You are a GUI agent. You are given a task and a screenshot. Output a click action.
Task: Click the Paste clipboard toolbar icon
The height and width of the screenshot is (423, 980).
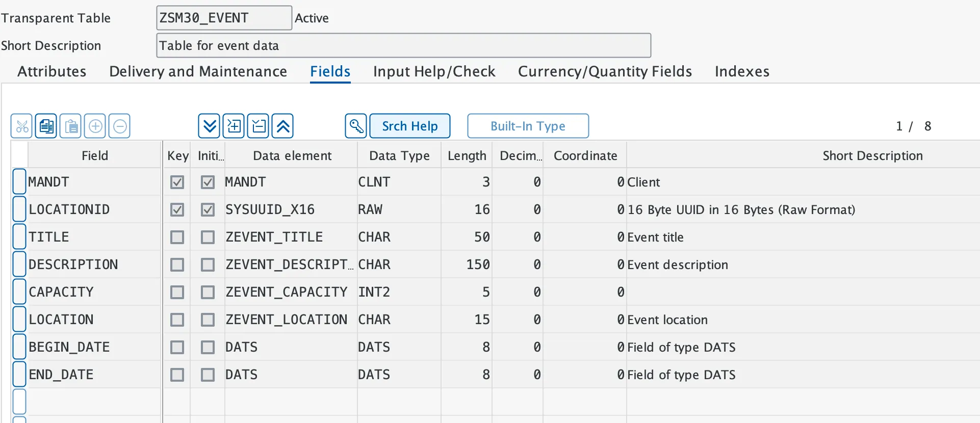pyautogui.click(x=71, y=126)
